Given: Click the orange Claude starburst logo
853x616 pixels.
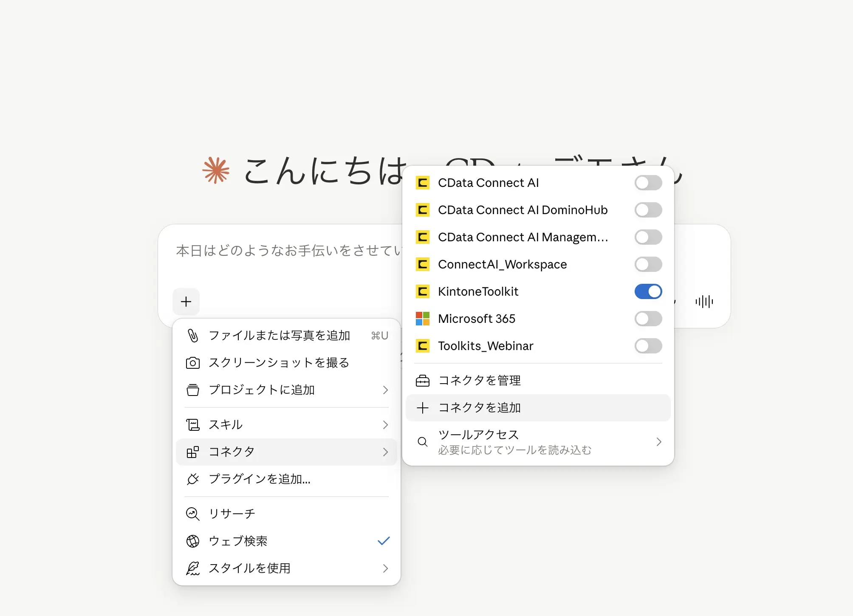Looking at the screenshot, I should click(x=216, y=170).
